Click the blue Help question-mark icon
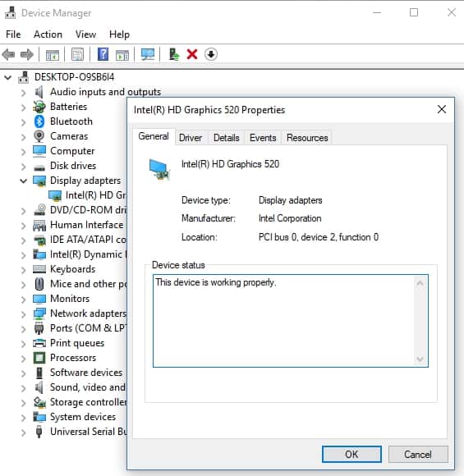464x476 pixels. (103, 55)
